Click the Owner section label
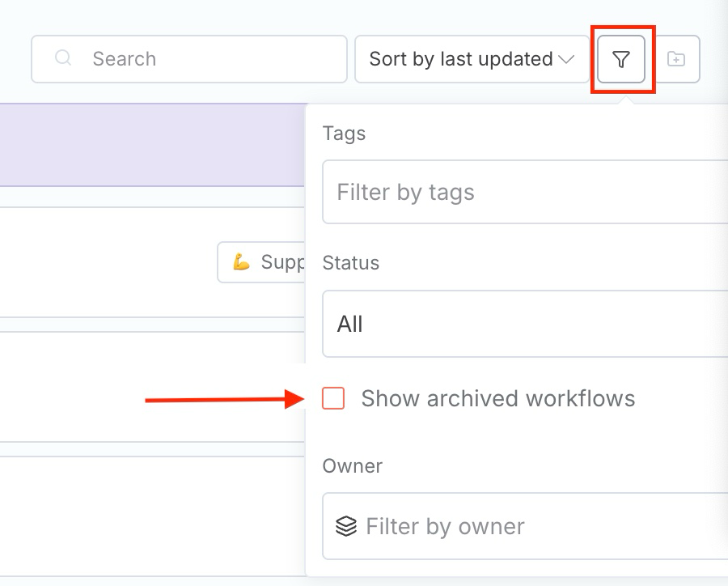The width and height of the screenshot is (728, 586). coord(352,466)
